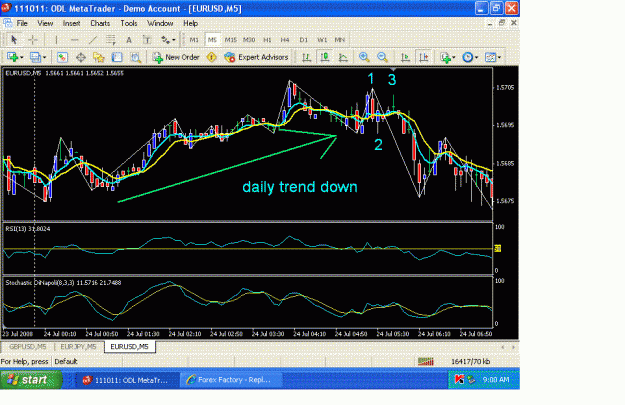The width and height of the screenshot is (625, 405).
Task: Select the cursor arrow tool
Action: [14, 39]
